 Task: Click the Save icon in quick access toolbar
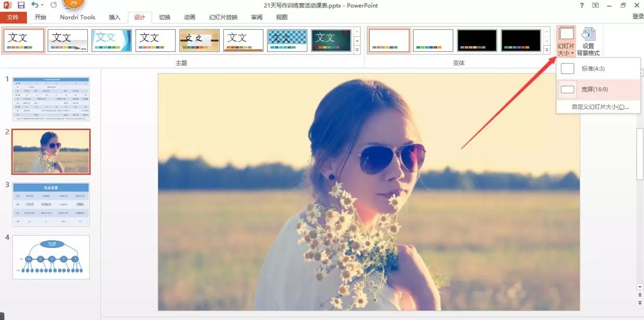(21, 5)
